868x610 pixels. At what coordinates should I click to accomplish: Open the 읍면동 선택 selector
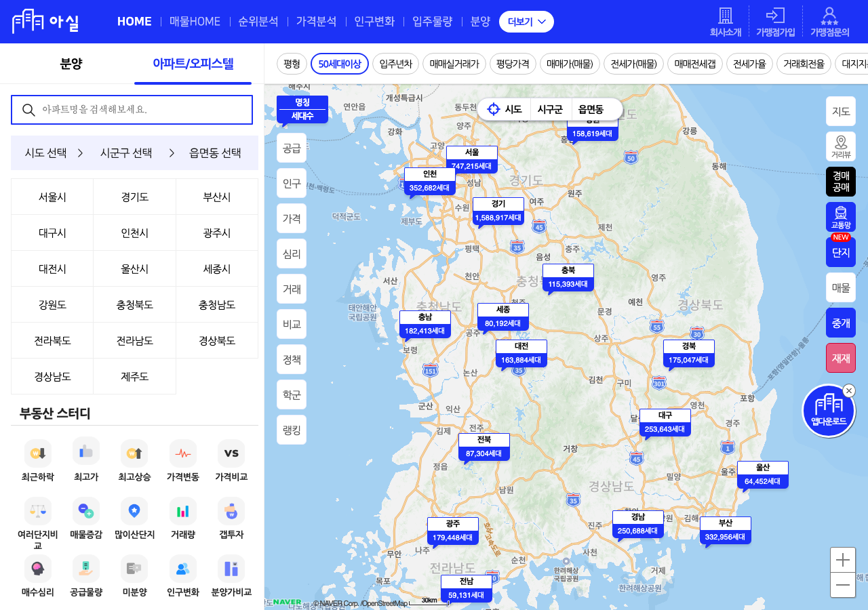215,152
